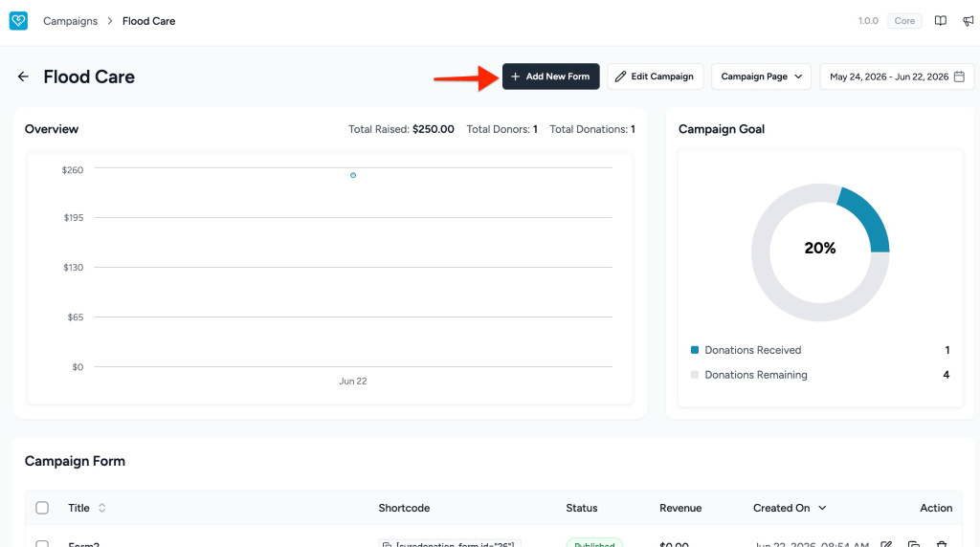980x547 pixels.
Task: Click the gray Donations Remaining legend swatch
Action: coord(695,375)
